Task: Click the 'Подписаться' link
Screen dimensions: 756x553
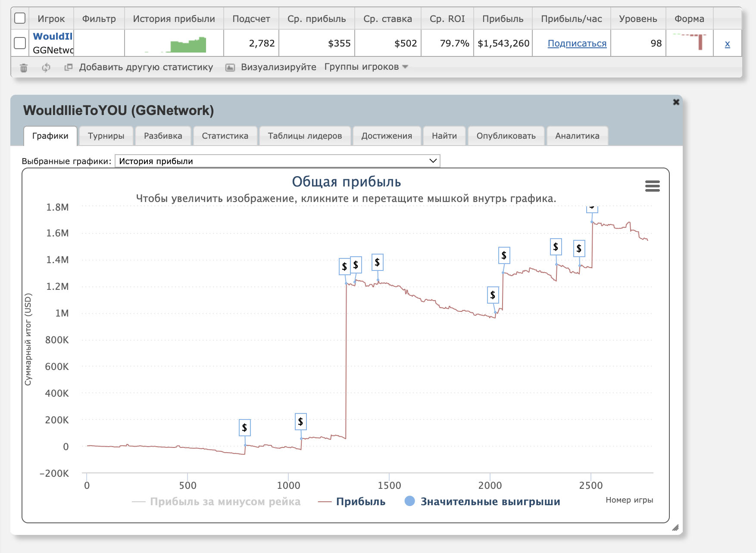Action: click(x=577, y=43)
